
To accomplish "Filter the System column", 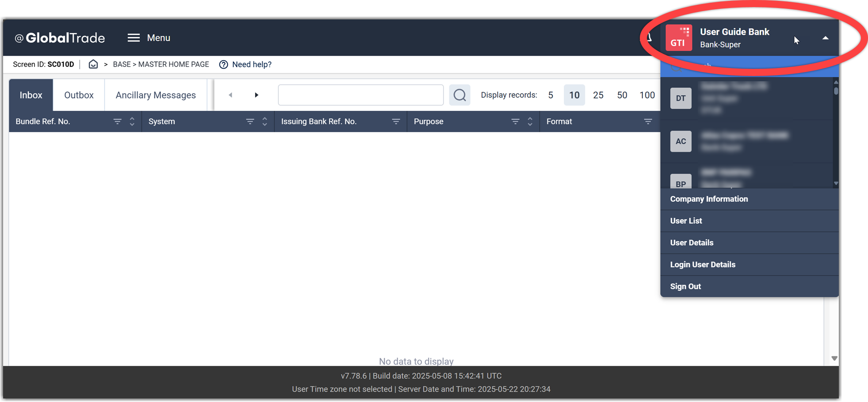I will pos(250,121).
